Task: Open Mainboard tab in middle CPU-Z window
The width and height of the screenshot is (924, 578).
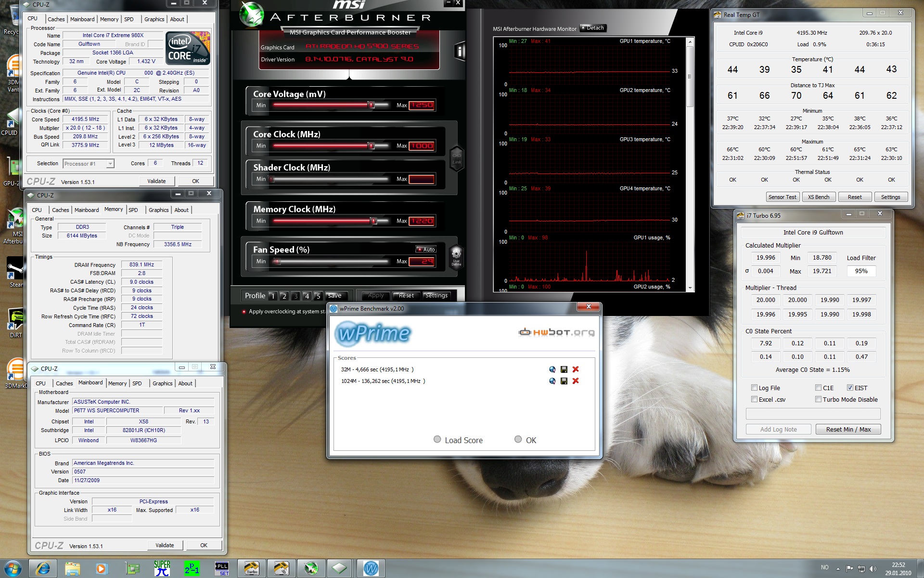Action: pos(87,210)
